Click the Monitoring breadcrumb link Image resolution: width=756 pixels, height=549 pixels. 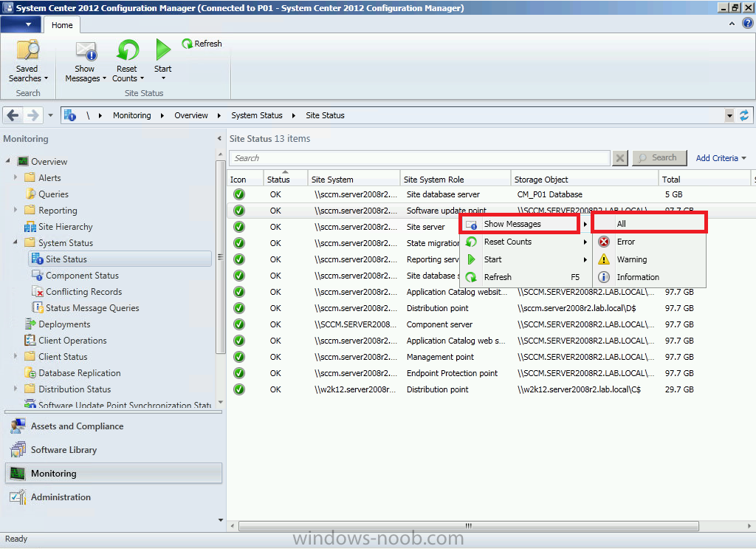click(131, 115)
